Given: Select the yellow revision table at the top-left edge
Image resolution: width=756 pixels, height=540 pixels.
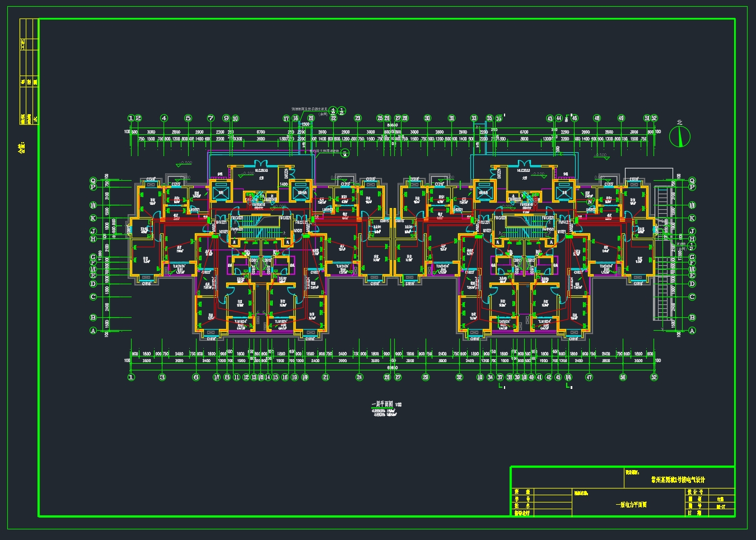Looking at the screenshot, I should [x=29, y=71].
